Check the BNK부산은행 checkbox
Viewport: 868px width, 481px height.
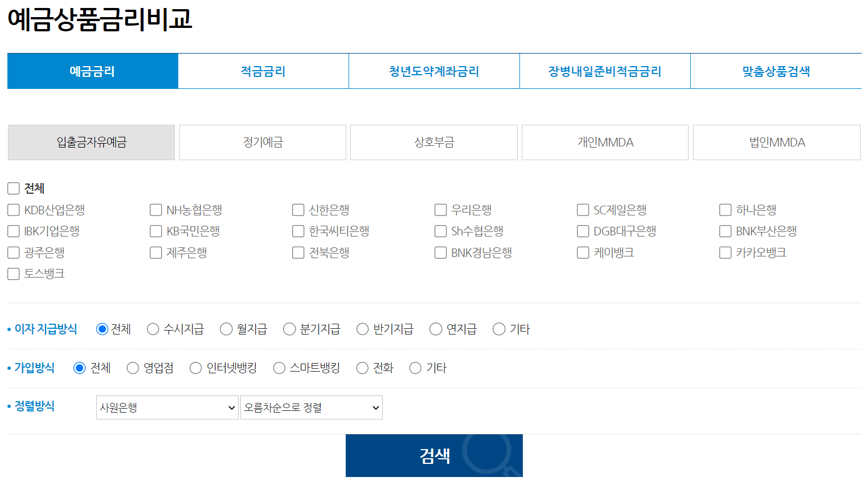pyautogui.click(x=726, y=231)
